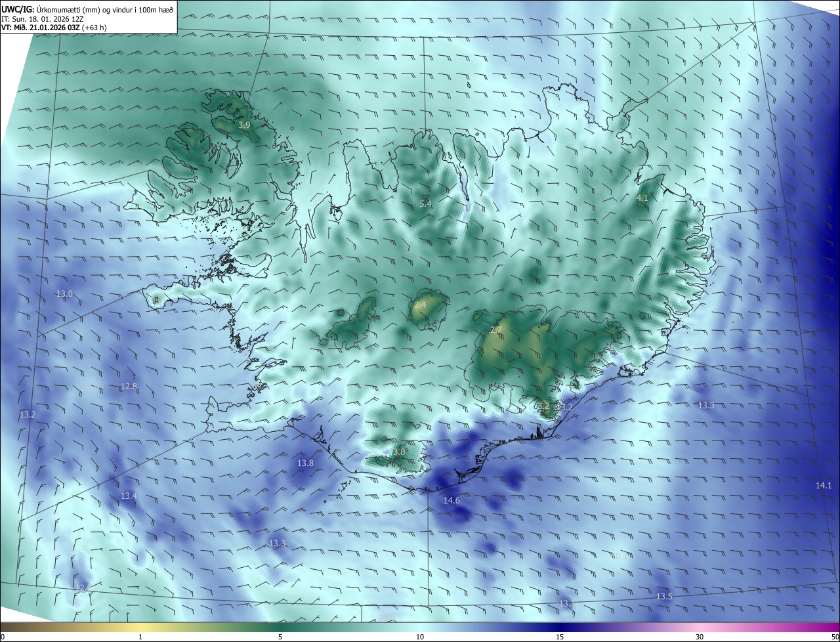Click the 2.7 value on the large glacier
This screenshot has width=840, height=642.
click(x=496, y=330)
